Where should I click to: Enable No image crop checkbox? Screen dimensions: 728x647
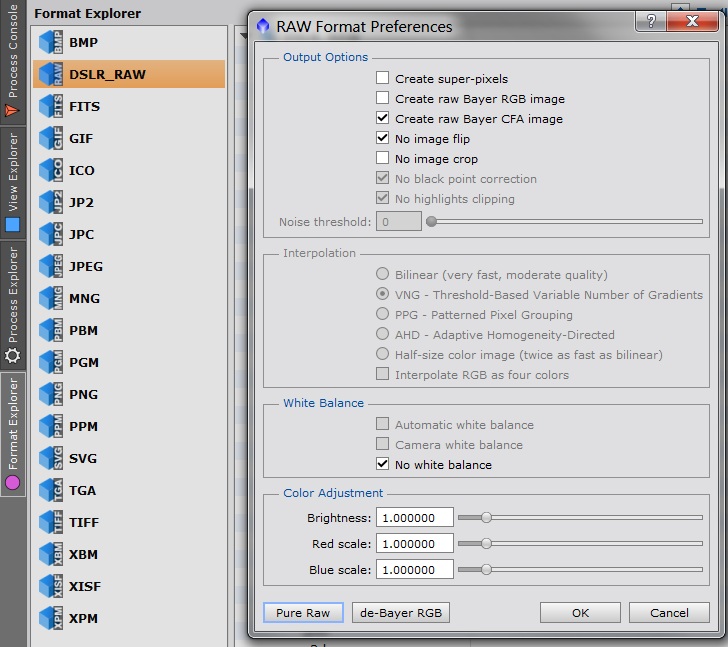382,158
